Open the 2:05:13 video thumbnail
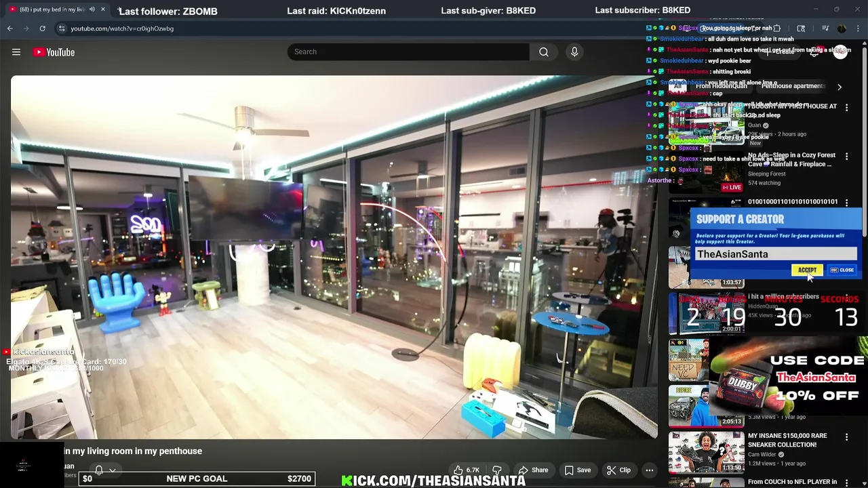The image size is (868, 488). 707,405
